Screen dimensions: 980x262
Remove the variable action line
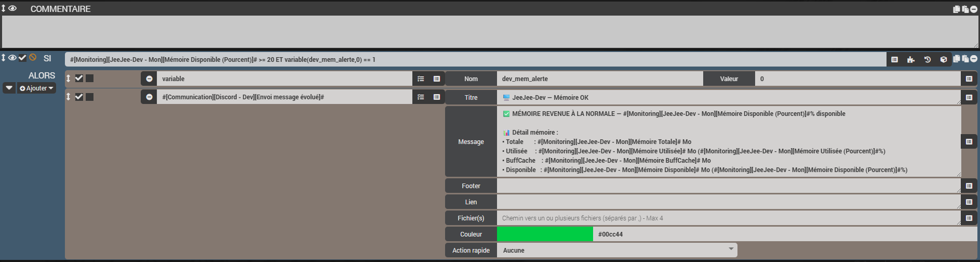coord(149,78)
